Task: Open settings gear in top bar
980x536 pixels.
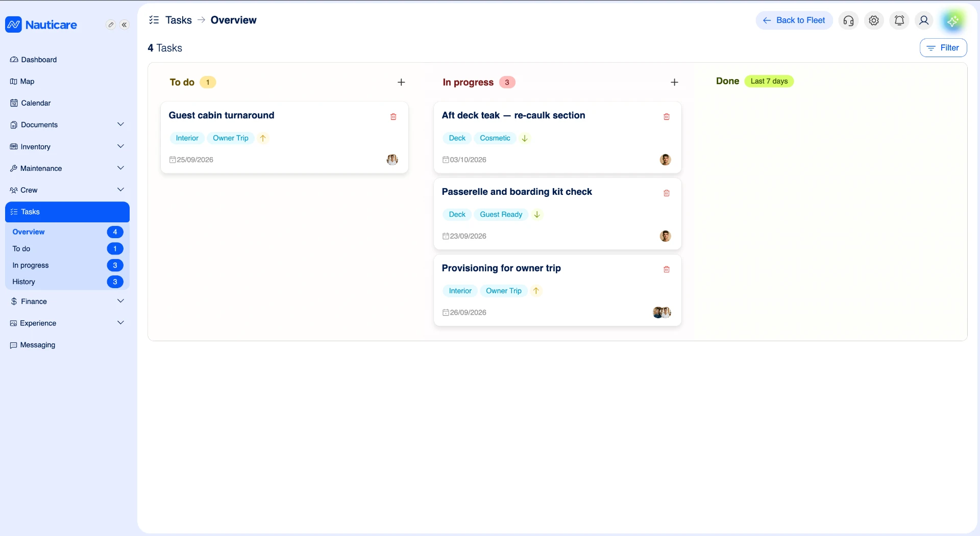Action: [874, 20]
